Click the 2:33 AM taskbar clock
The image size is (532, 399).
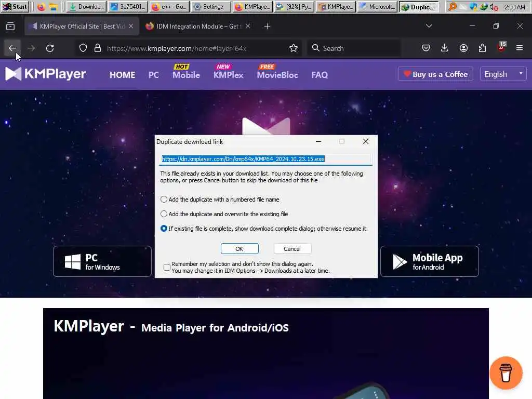514,7
